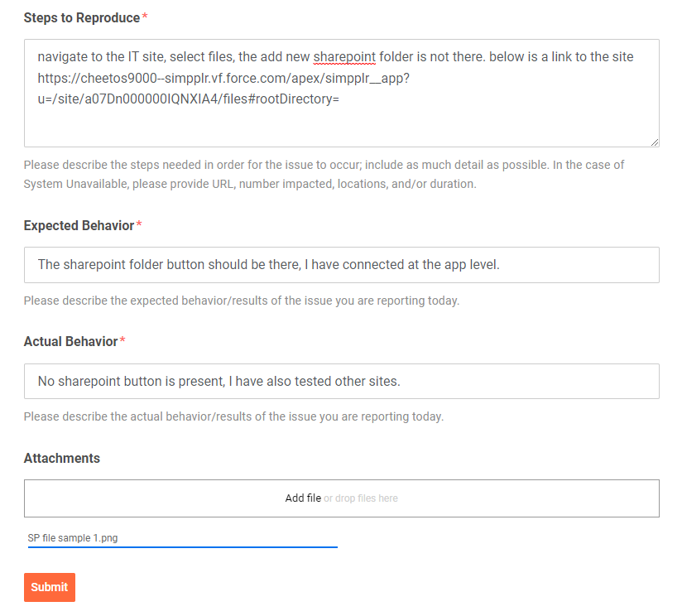This screenshot has width=682, height=616.
Task: Select the attached 'SP file sample 1.png' file
Action: coord(73,537)
